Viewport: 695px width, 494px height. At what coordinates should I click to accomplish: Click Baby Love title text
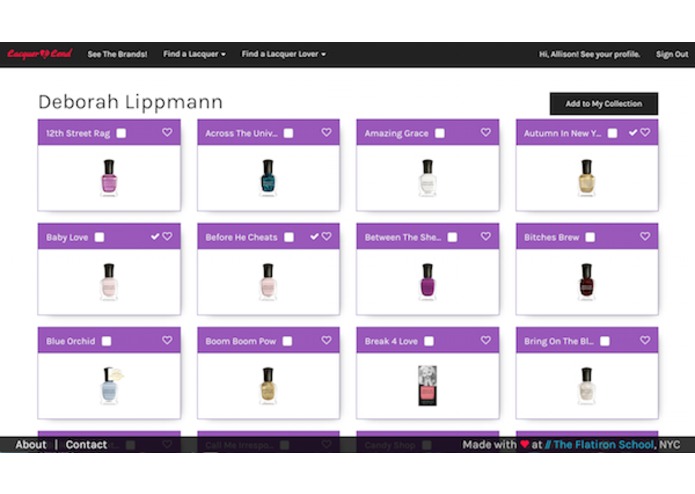pos(67,237)
